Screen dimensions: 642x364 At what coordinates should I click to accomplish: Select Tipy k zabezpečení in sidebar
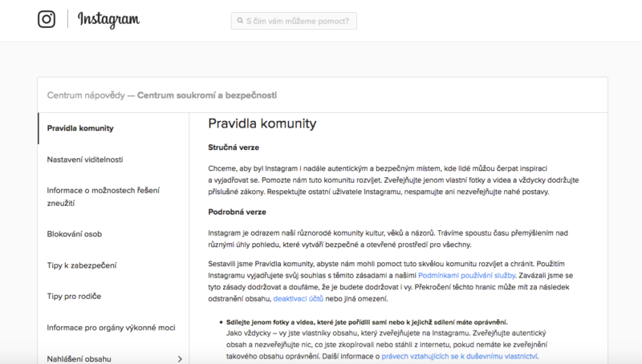82,265
